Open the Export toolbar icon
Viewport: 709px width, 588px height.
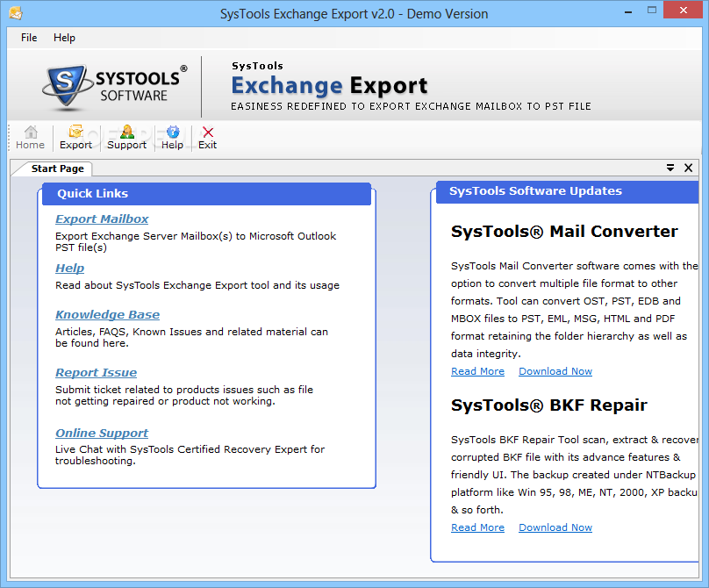75,138
